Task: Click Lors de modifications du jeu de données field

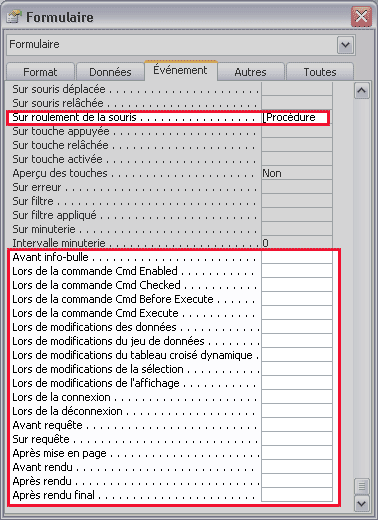Action: (x=297, y=341)
